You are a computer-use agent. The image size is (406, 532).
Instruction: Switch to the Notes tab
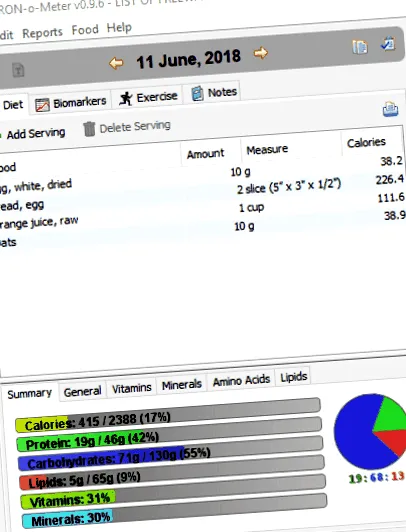[212, 93]
